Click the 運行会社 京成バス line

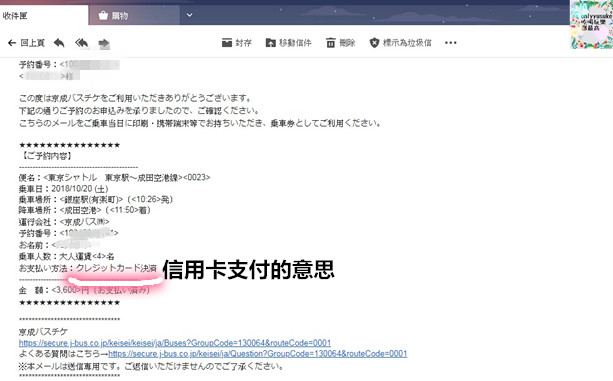(64, 222)
